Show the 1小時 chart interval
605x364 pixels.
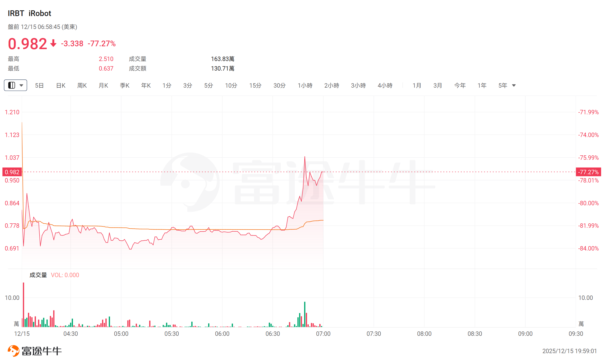pos(305,85)
